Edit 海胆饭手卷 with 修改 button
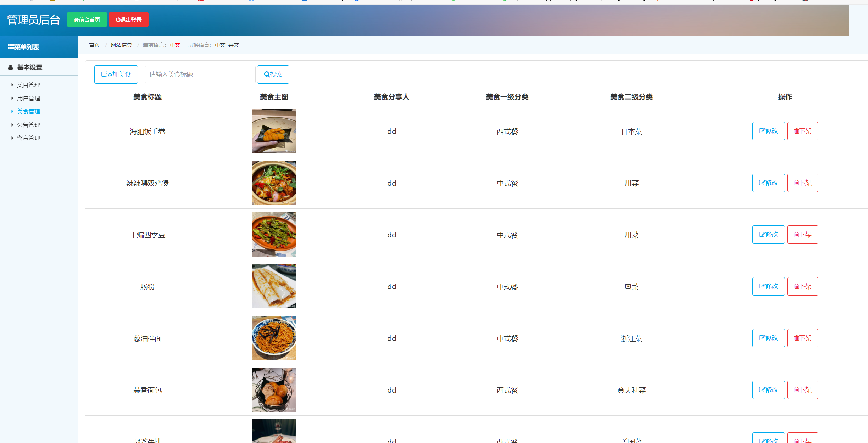Viewport: 868px width, 443px height. pyautogui.click(x=768, y=131)
